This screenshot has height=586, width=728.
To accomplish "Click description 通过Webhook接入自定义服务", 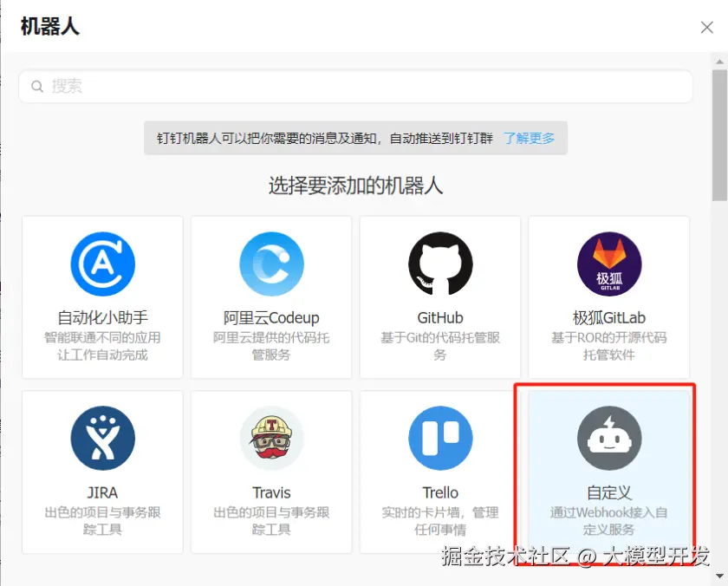I will pyautogui.click(x=609, y=521).
